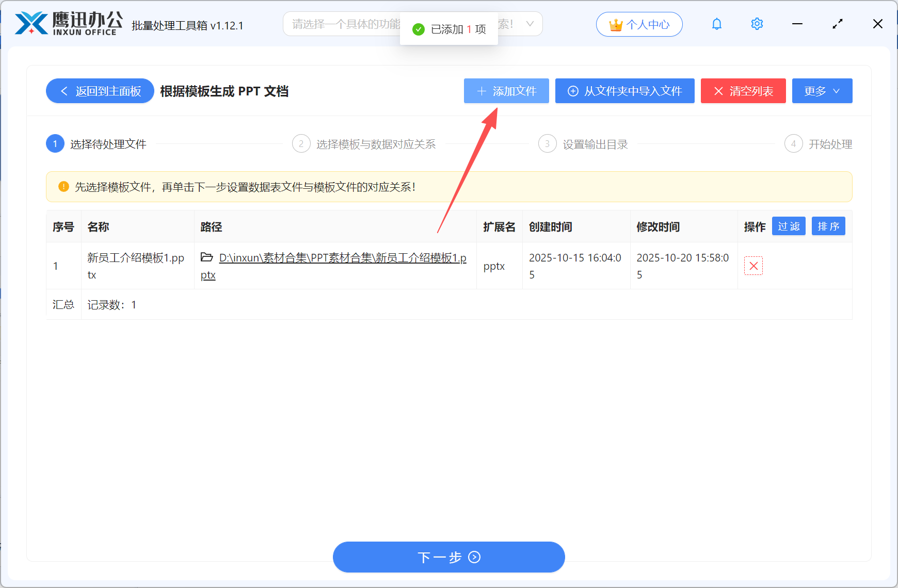
Task: Click the crown icon on 个人中心
Action: pos(615,24)
